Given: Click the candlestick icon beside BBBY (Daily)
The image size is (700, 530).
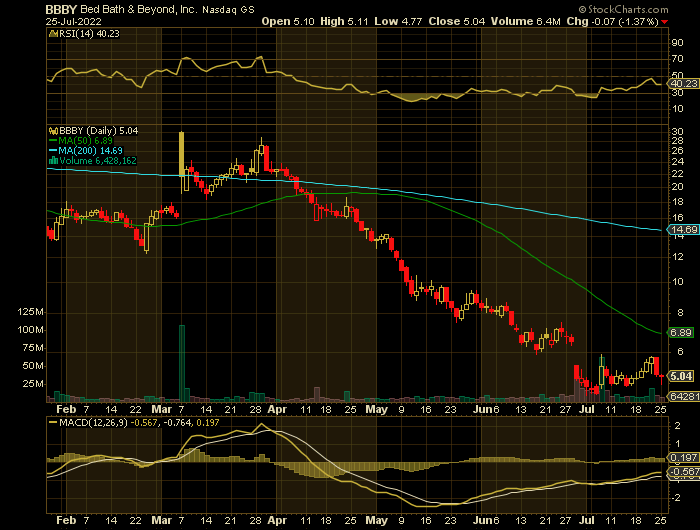Looking at the screenshot, I should tap(53, 131).
